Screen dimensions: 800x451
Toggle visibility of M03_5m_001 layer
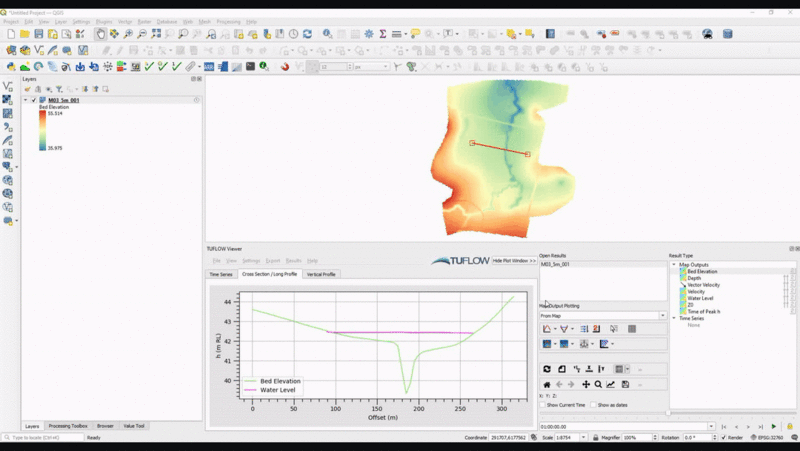point(33,100)
